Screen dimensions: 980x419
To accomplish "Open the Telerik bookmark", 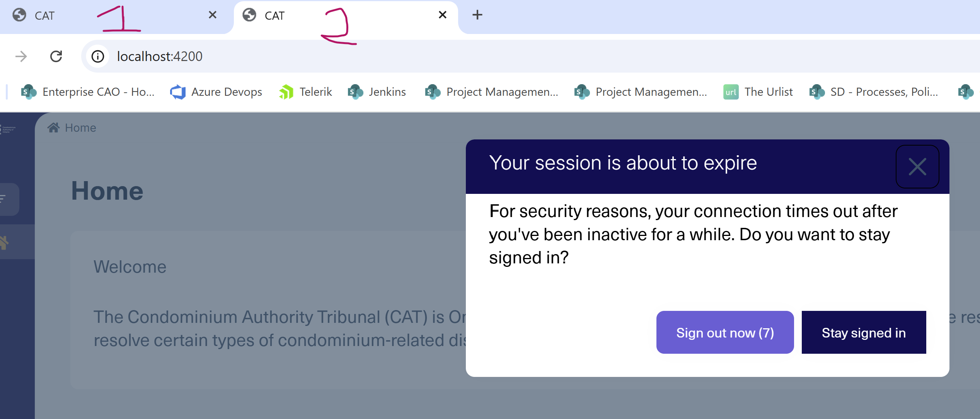I will pos(305,92).
